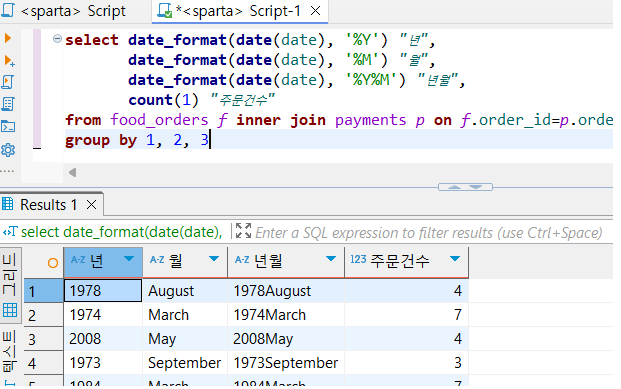Click the September month cell
621x389 pixels.
point(185,363)
